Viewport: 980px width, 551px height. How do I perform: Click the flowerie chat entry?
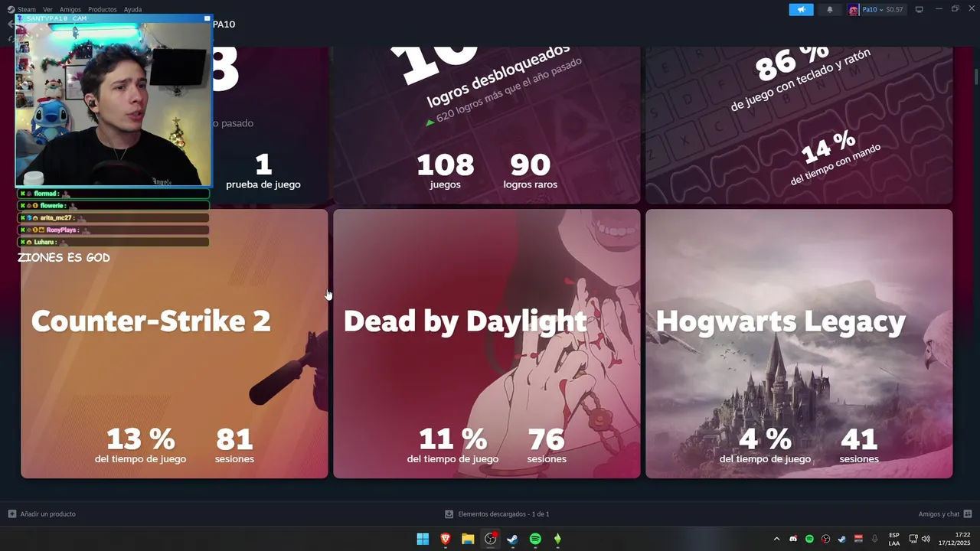113,206
